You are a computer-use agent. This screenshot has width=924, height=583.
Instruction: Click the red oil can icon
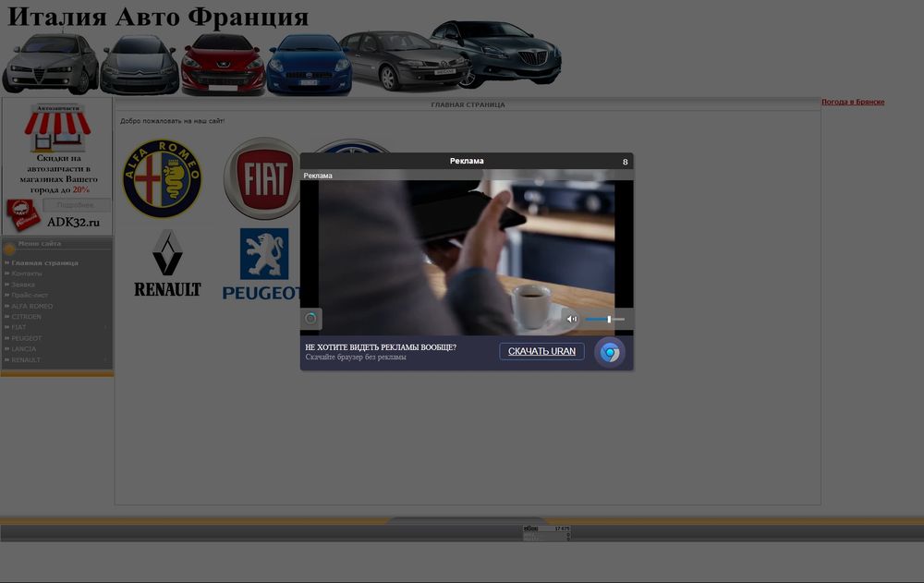point(22,215)
